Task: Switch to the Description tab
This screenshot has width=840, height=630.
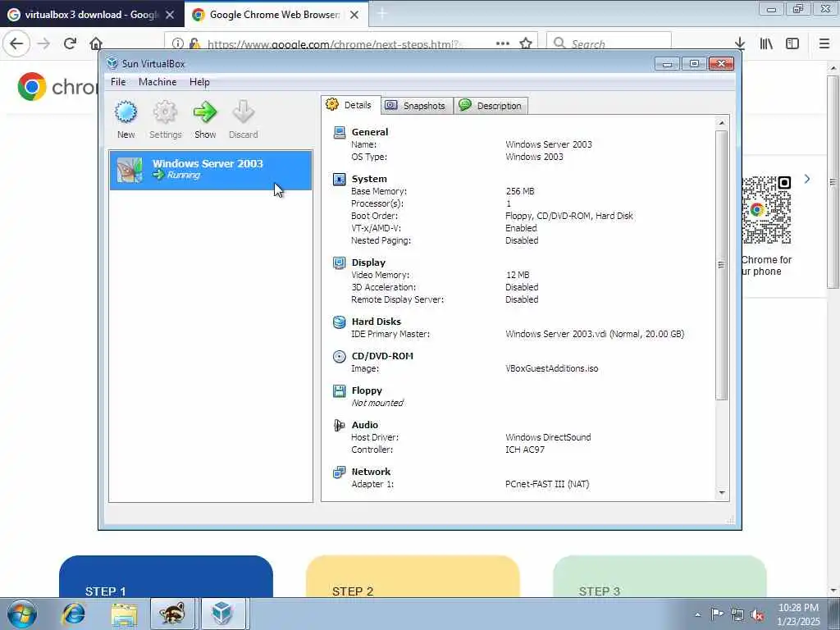Action: pyautogui.click(x=491, y=106)
